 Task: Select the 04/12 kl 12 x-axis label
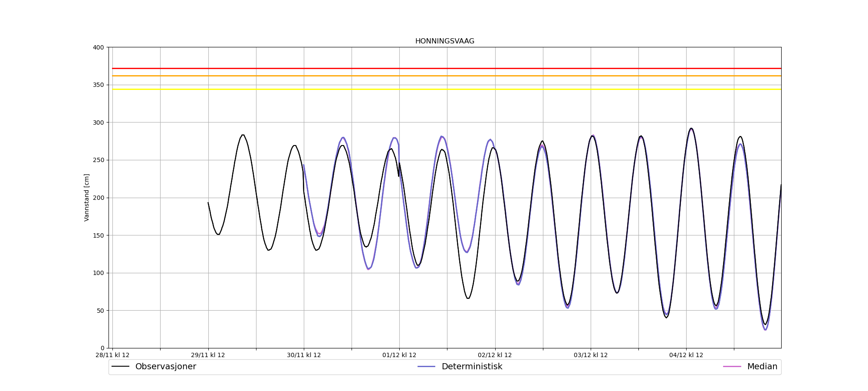coord(686,355)
